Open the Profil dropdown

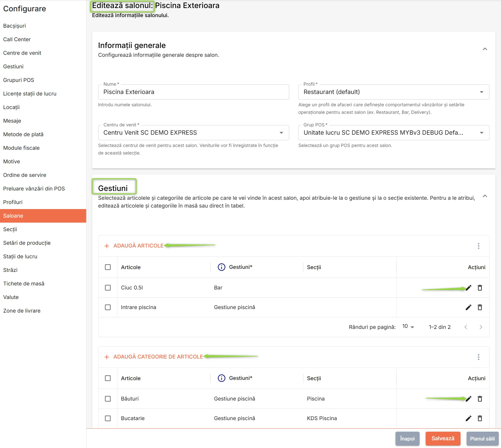[393, 92]
